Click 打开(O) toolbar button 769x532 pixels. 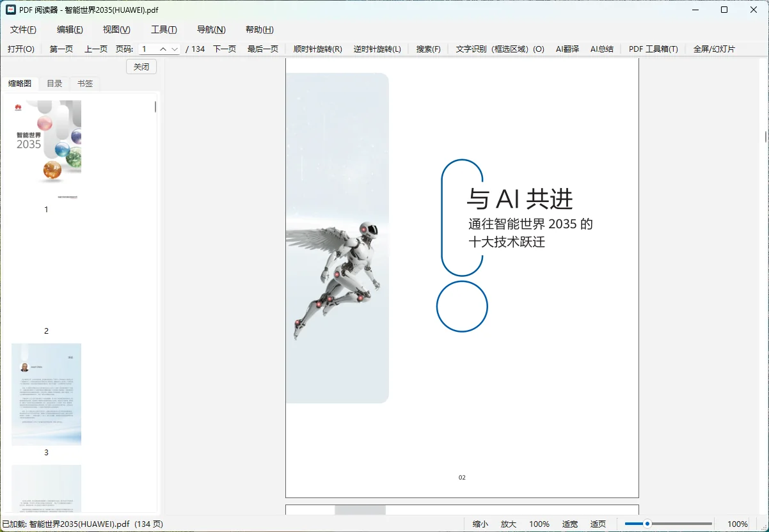pos(21,49)
